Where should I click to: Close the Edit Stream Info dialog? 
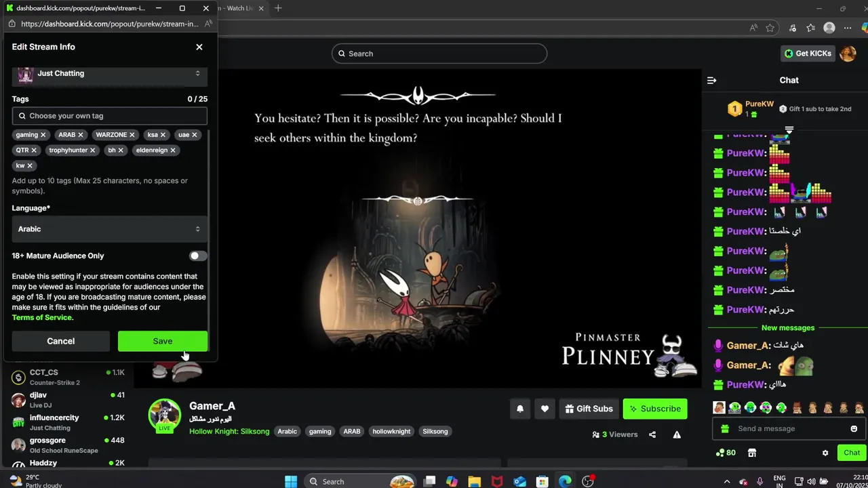199,47
